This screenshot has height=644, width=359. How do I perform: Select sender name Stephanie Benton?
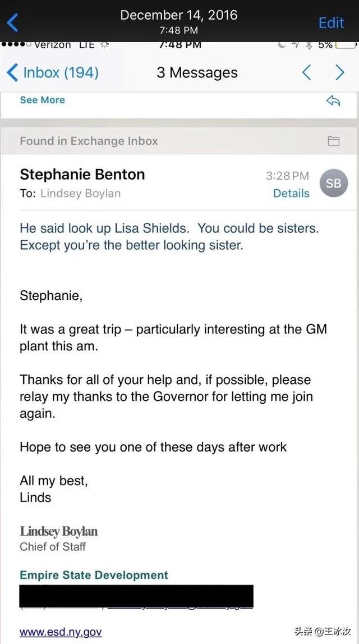[x=82, y=175]
